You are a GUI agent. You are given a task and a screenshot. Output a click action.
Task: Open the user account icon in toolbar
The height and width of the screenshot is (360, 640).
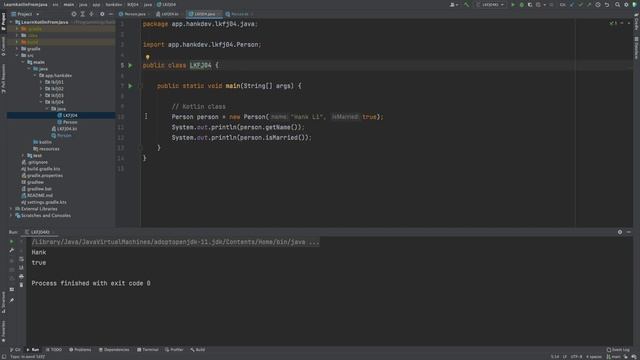click(x=453, y=4)
